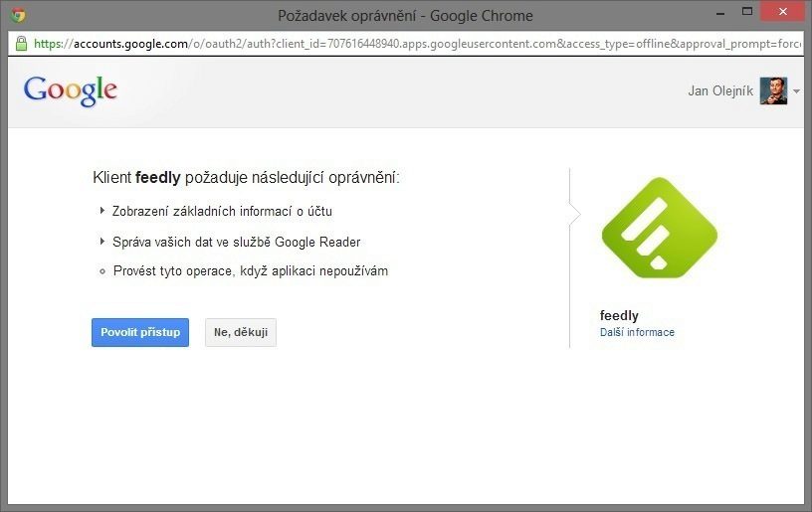Screen dimensions: 812x512
Task: Close the Požadavek oprávnění window
Action: click(782, 11)
